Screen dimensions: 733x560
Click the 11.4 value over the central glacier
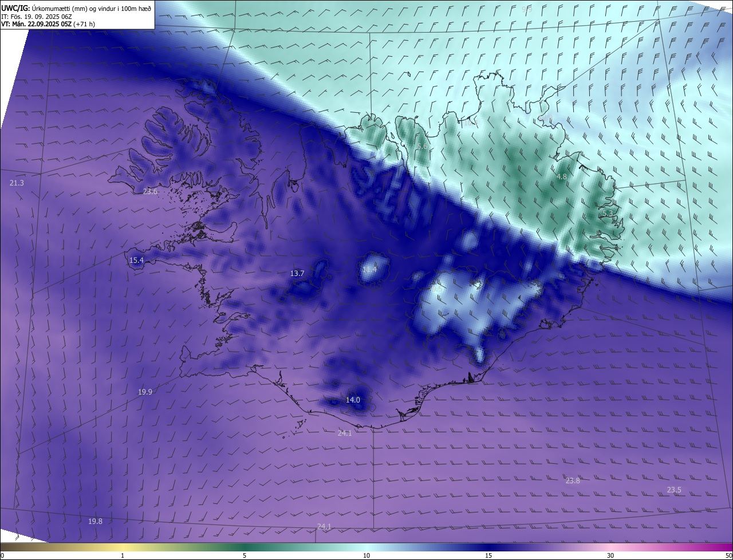click(370, 269)
